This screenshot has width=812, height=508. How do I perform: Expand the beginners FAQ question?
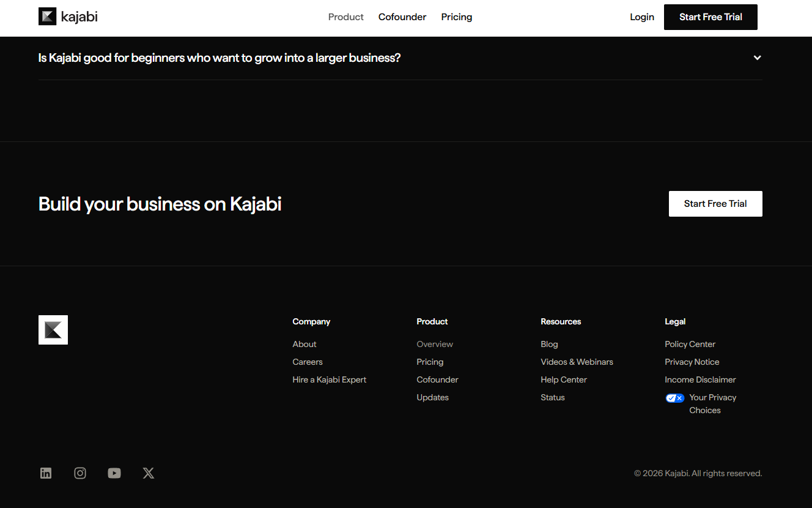pyautogui.click(x=219, y=58)
